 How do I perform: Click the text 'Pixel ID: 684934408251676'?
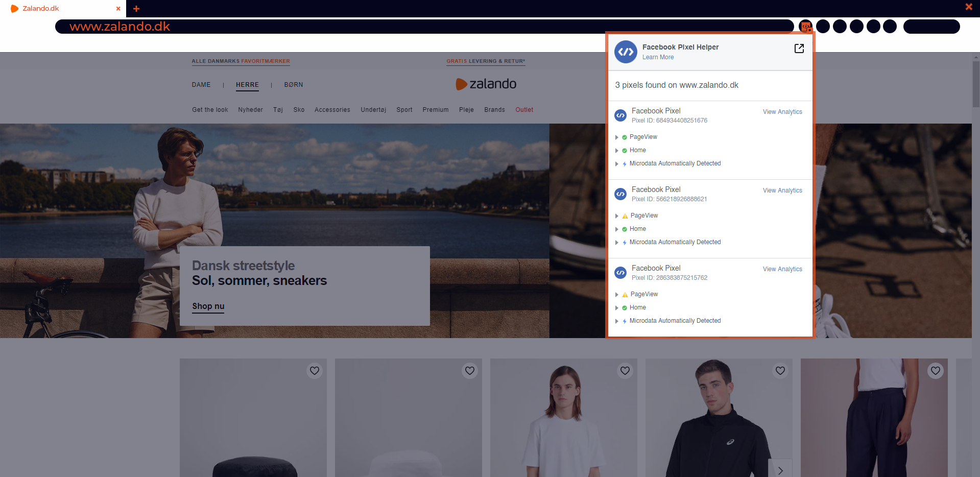(x=670, y=121)
